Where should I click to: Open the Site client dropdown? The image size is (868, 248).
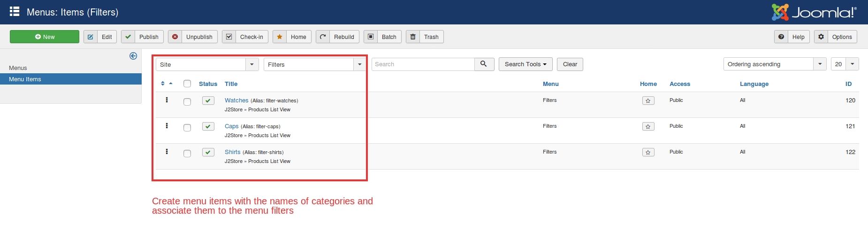207,64
